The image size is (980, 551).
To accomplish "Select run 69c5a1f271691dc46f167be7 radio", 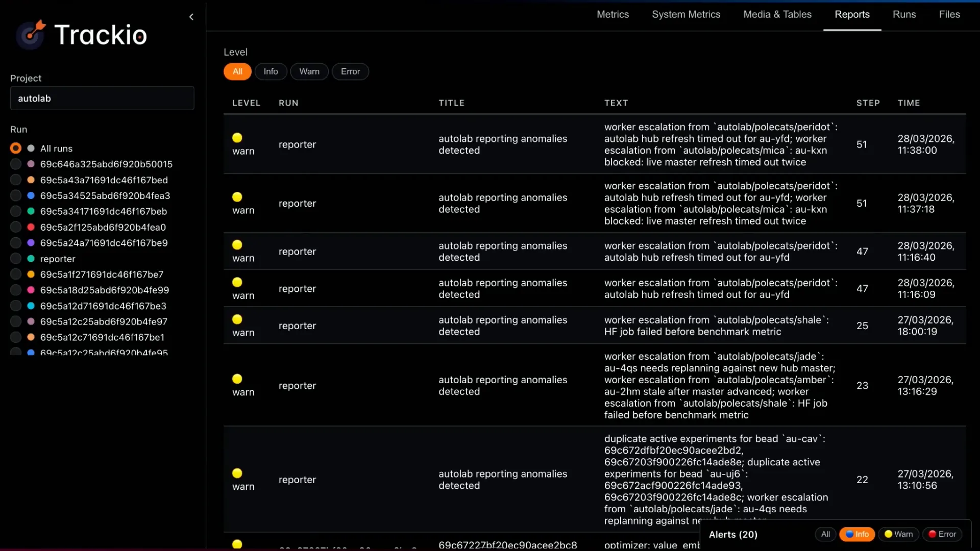I will click(x=16, y=274).
